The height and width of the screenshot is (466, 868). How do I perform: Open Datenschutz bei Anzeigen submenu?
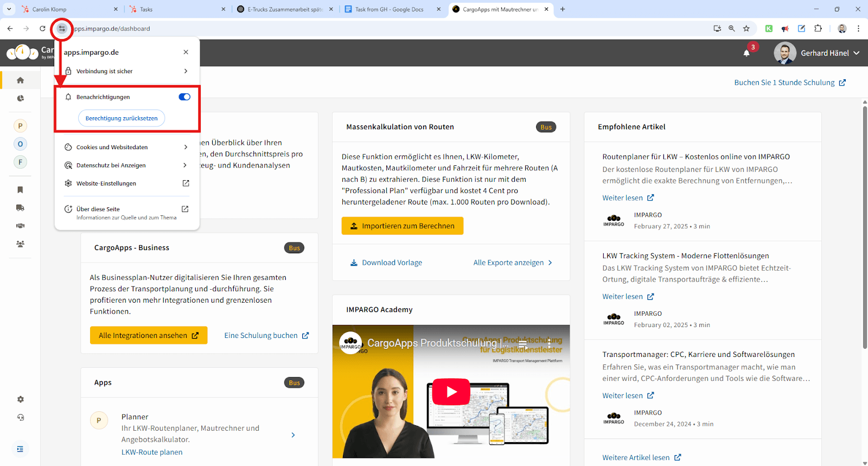tap(127, 165)
